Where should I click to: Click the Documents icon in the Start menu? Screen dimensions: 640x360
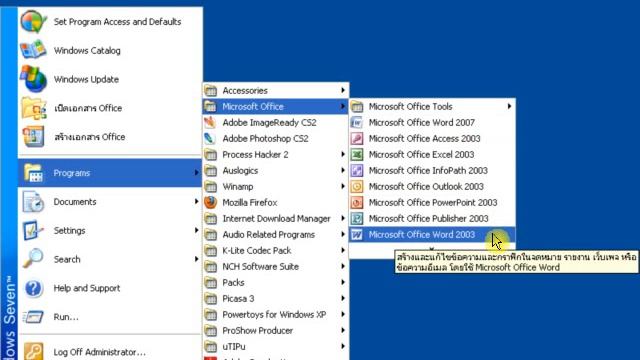(33, 202)
